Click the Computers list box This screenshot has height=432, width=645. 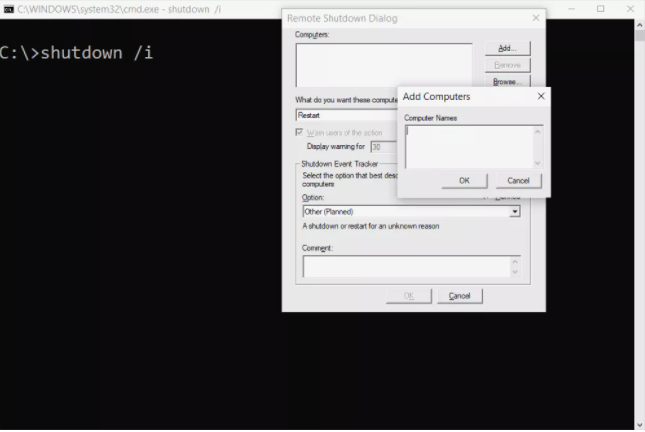[384, 65]
